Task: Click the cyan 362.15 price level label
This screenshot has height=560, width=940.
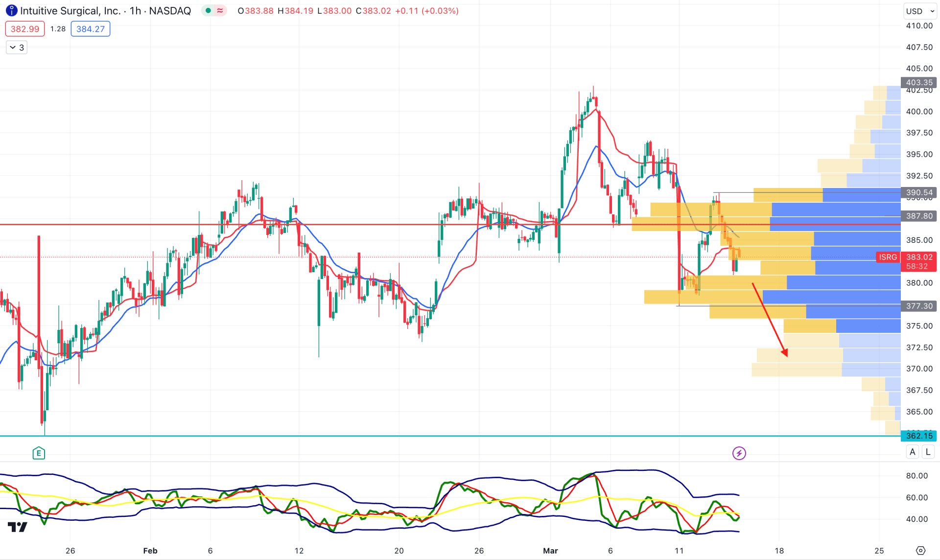Action: [x=918, y=436]
